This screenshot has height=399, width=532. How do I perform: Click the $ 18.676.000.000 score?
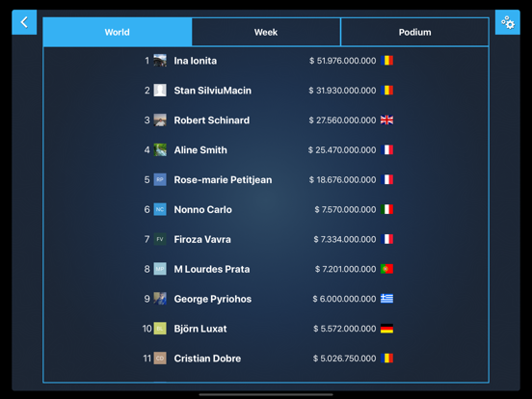343,180
